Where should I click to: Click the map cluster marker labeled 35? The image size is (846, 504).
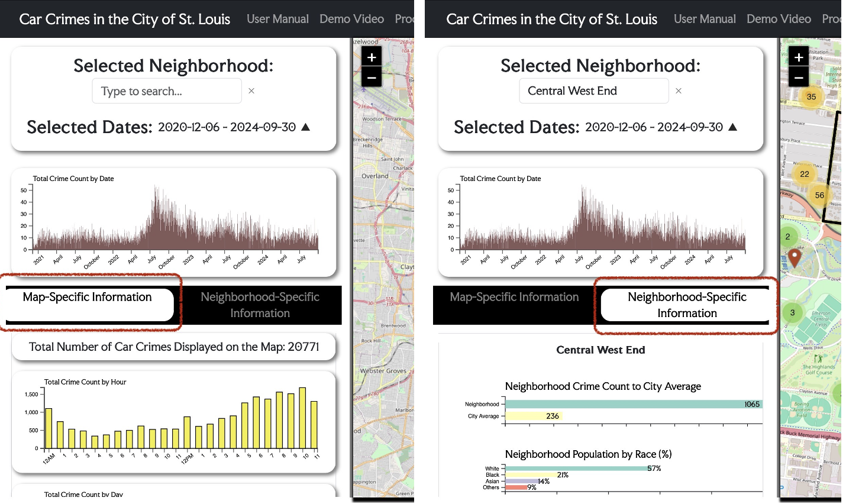811,97
